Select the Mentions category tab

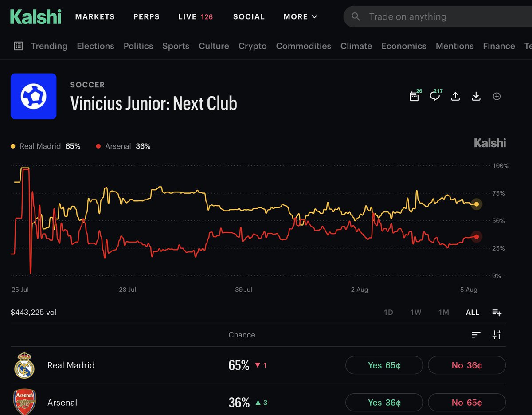(454, 46)
